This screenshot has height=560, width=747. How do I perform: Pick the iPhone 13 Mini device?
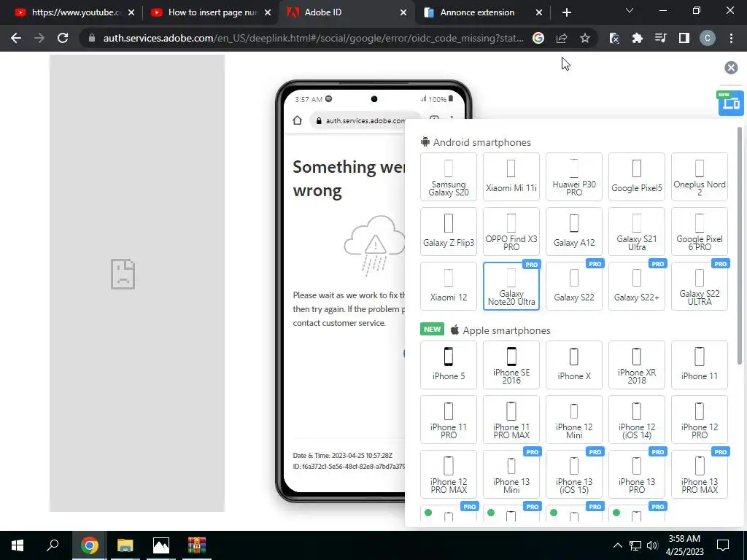pos(511,474)
